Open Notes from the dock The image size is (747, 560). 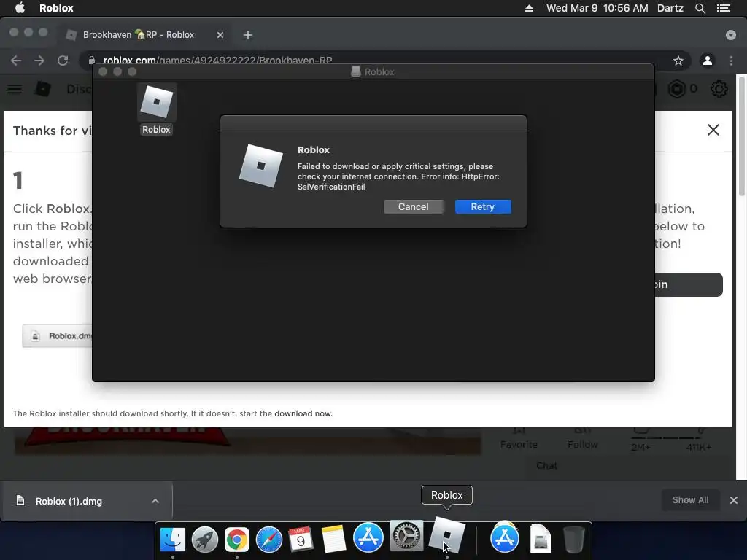333,539
